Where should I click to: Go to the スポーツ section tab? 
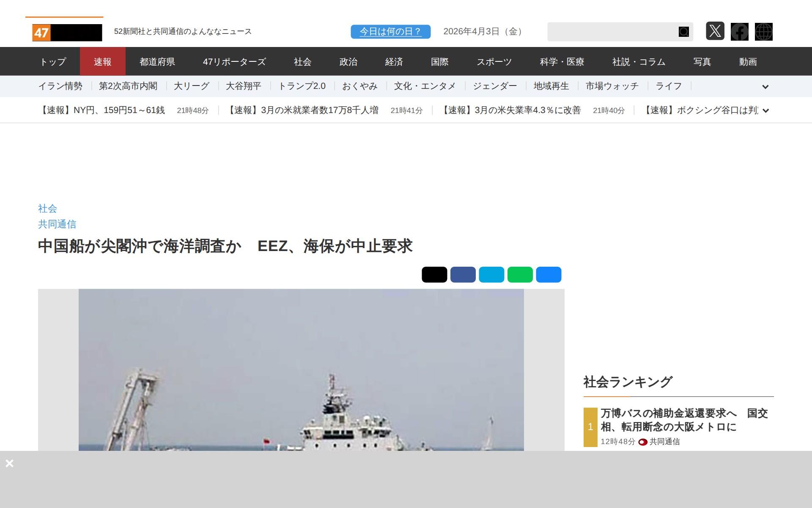click(x=494, y=62)
